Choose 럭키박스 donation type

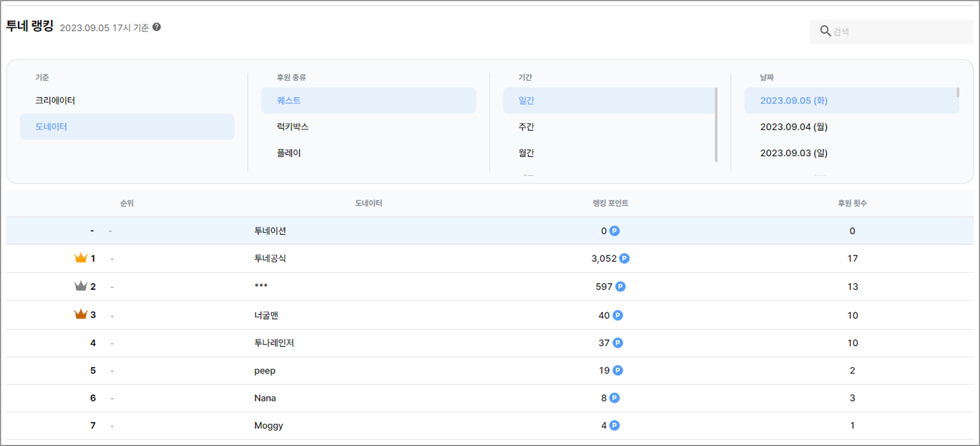[x=292, y=127]
